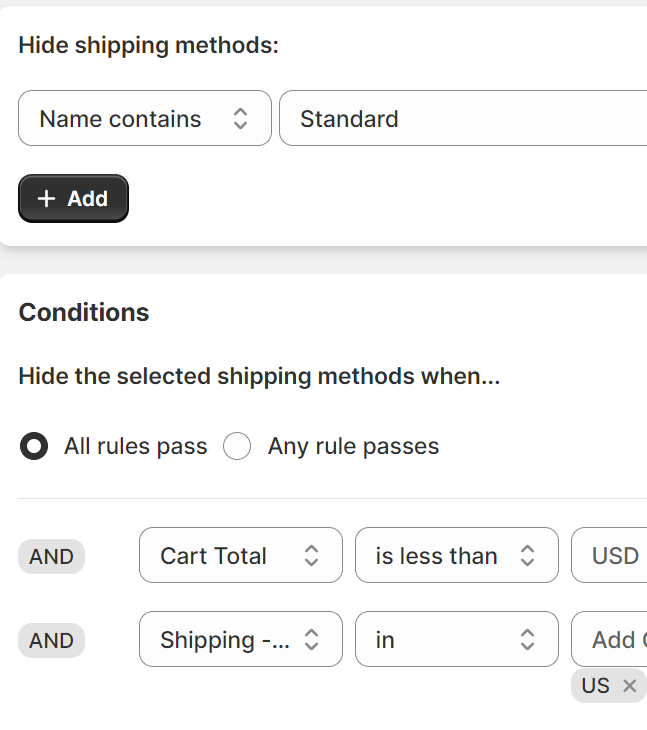Screen dimensions: 647x730
Task: Click the chevron arrows in 'is less than' selector
Action: (528, 556)
